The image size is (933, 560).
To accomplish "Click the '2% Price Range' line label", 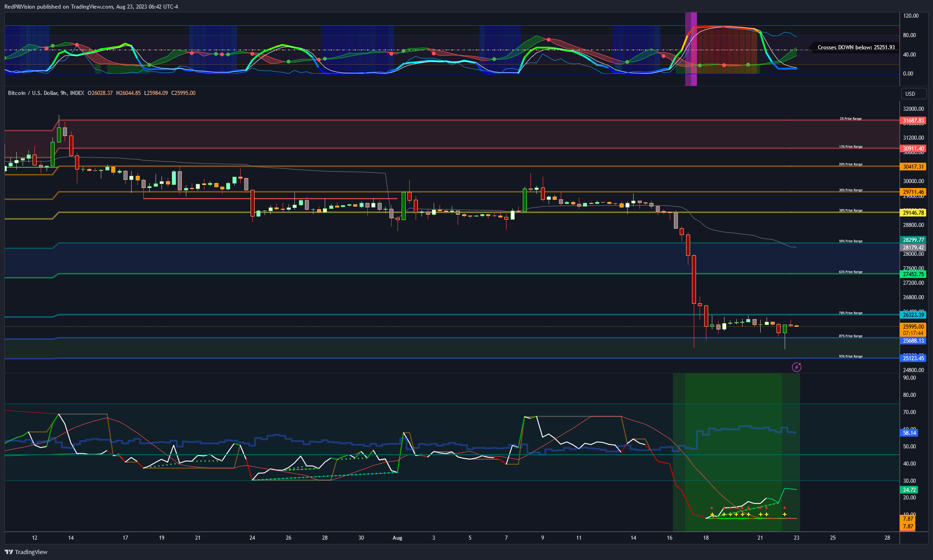I will (x=851, y=118).
